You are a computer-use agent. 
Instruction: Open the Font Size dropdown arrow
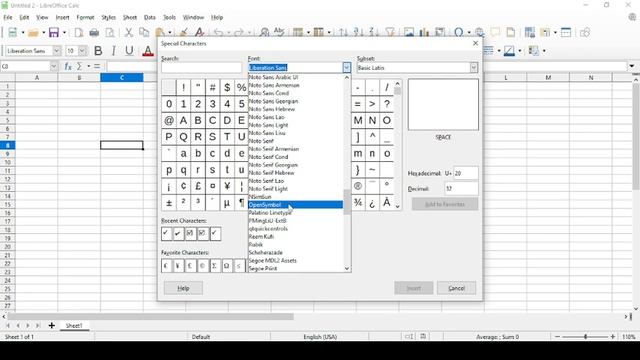pos(82,51)
